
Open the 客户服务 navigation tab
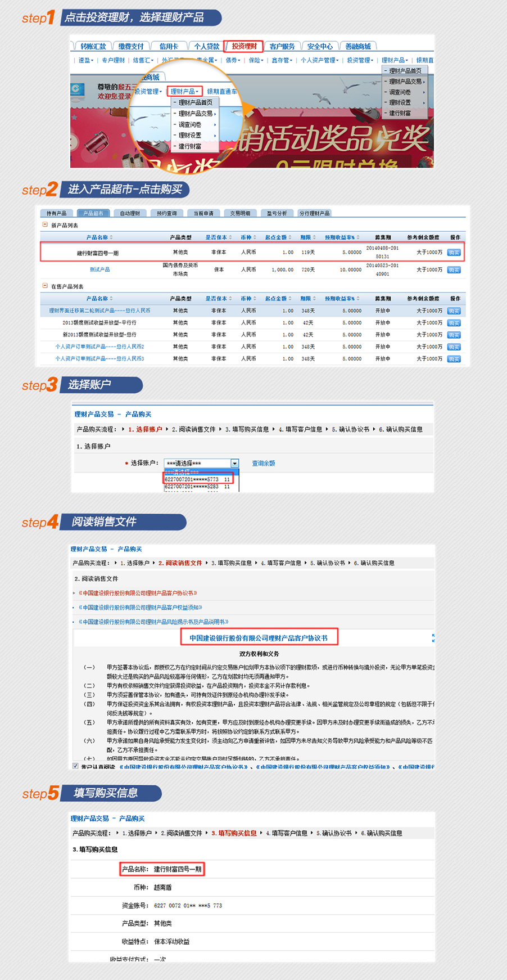[x=282, y=46]
